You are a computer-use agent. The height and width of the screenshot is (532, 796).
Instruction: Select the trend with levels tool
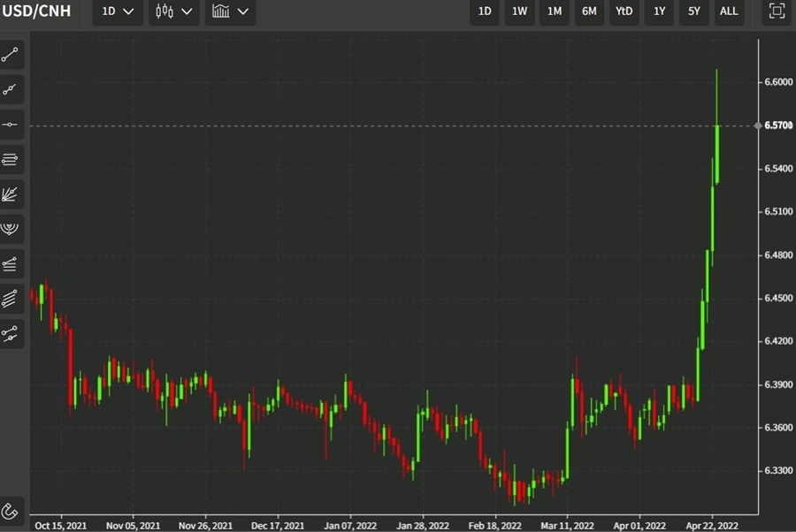(10, 263)
